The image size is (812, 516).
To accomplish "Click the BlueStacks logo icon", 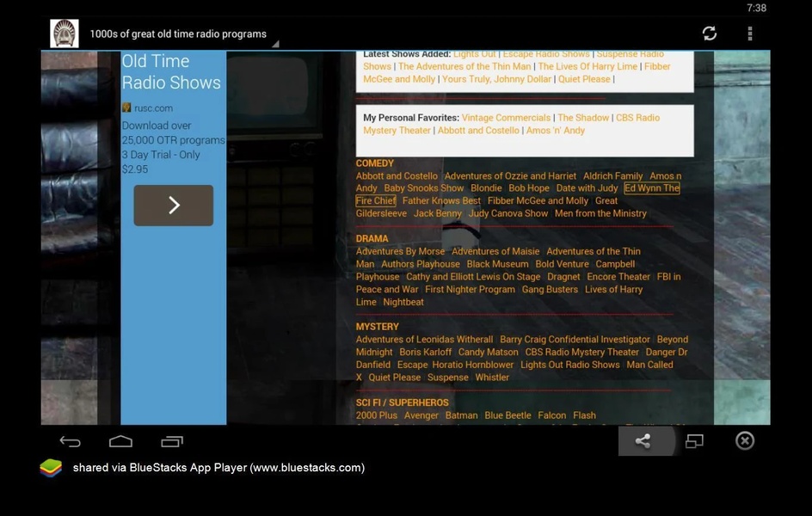I will point(51,468).
